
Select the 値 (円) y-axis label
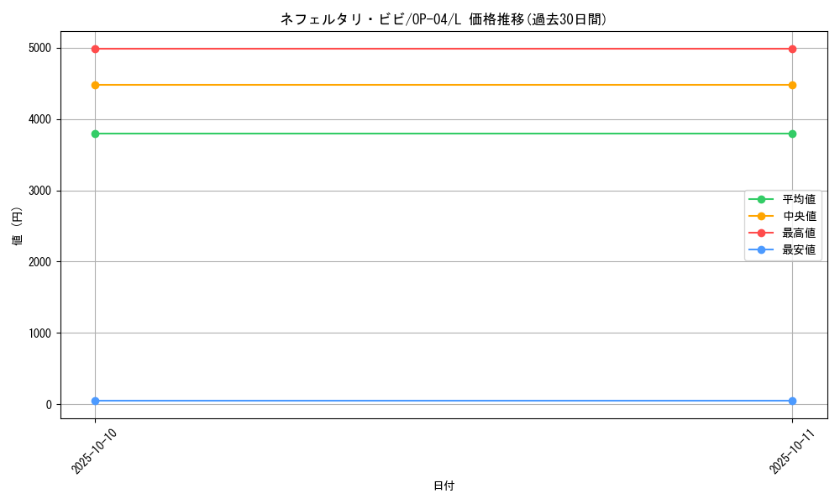point(18,225)
